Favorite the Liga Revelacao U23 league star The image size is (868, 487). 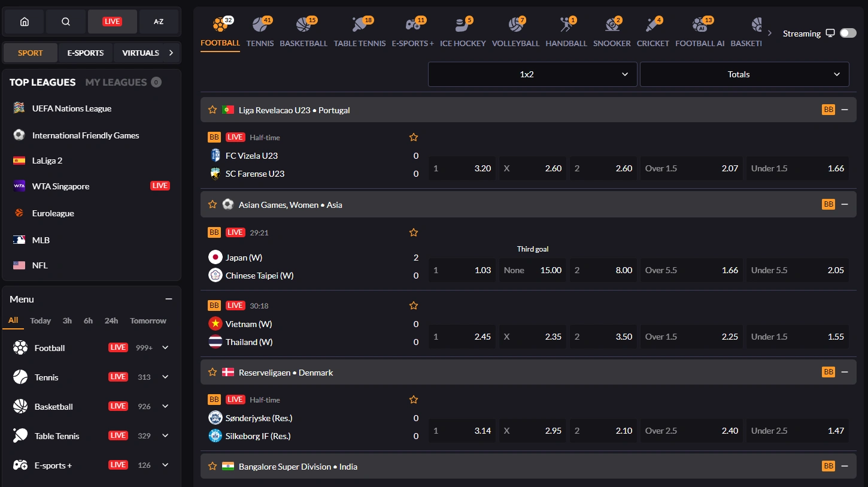tap(212, 110)
